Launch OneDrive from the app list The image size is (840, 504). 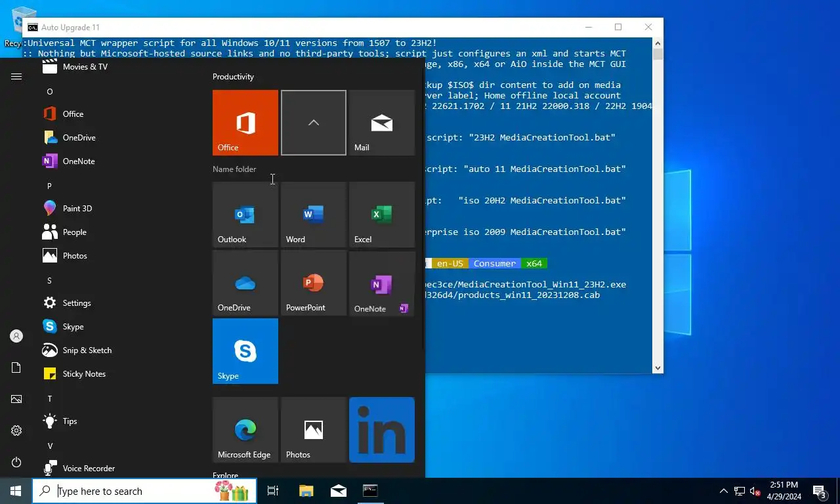point(119,138)
